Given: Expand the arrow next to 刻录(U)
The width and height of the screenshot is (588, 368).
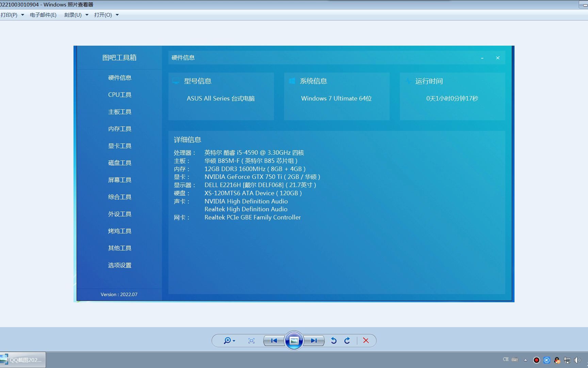Looking at the screenshot, I should click(87, 15).
